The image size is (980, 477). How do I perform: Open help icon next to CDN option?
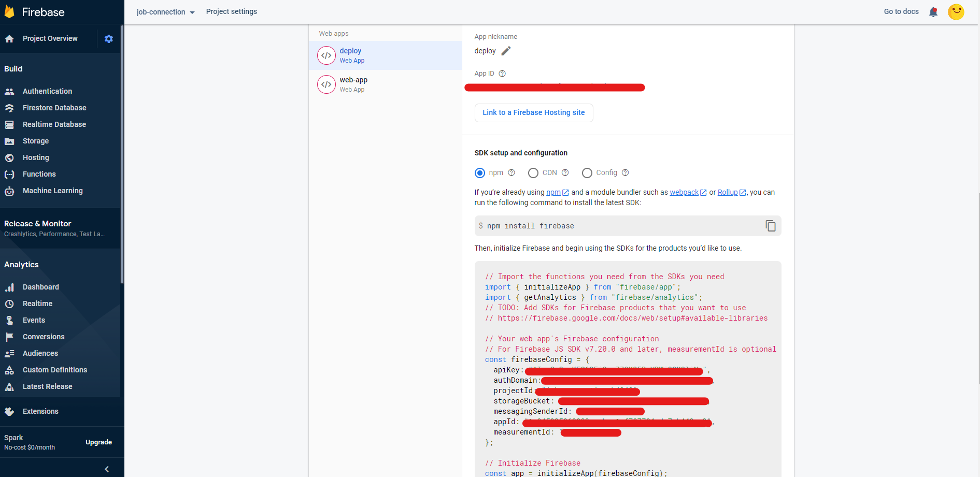point(565,172)
